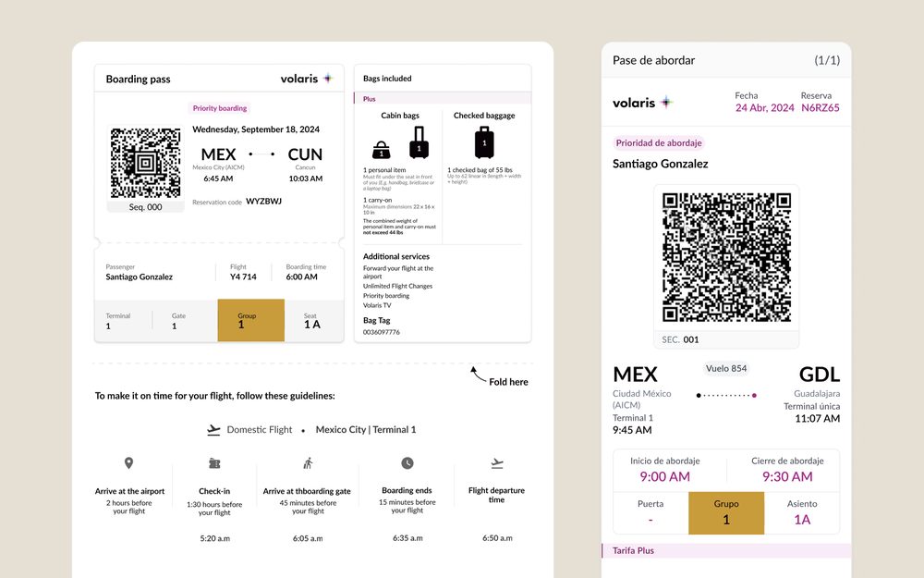Click the Vuelo 854 flight pill
The height and width of the screenshot is (578, 924).
pos(726,368)
